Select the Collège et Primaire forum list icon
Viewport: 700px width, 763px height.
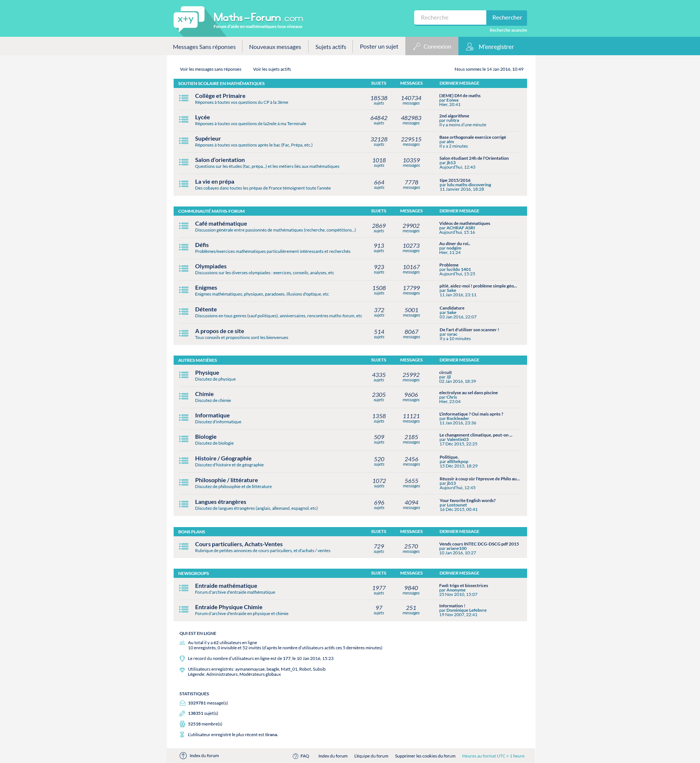pyautogui.click(x=184, y=98)
